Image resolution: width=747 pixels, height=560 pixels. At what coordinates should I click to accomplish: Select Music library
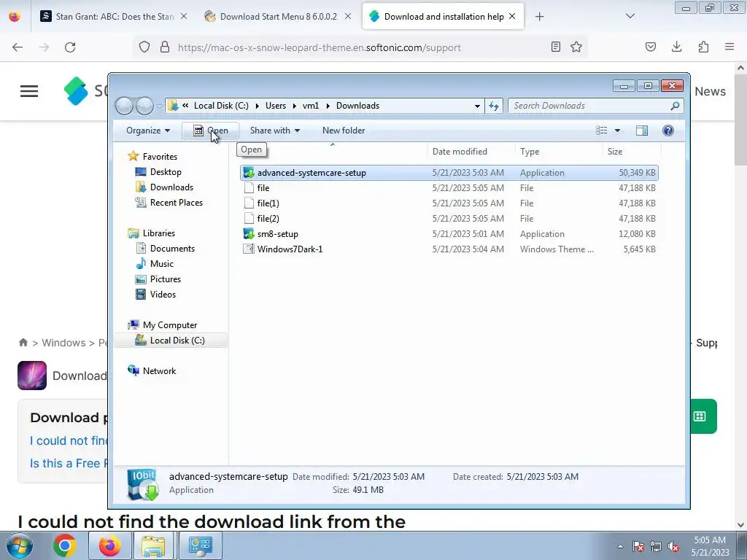(161, 264)
